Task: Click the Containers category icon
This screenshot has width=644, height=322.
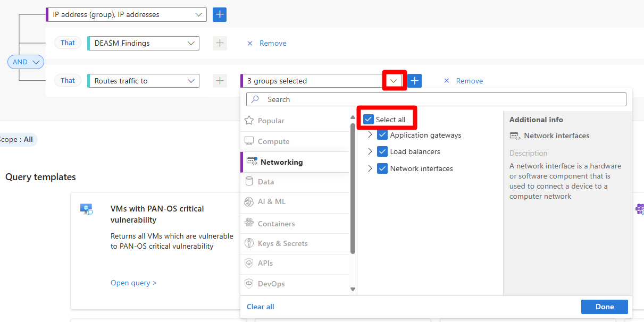Action: (249, 224)
